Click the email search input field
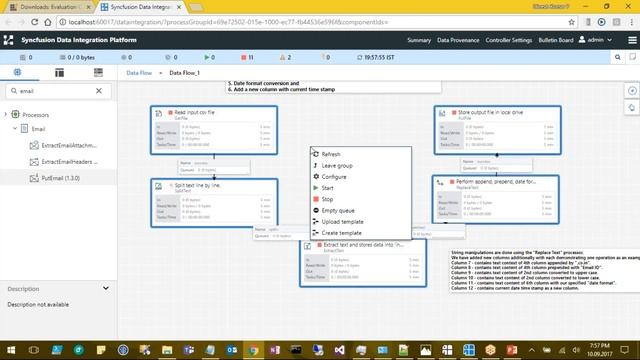The image size is (640, 360). (58, 91)
